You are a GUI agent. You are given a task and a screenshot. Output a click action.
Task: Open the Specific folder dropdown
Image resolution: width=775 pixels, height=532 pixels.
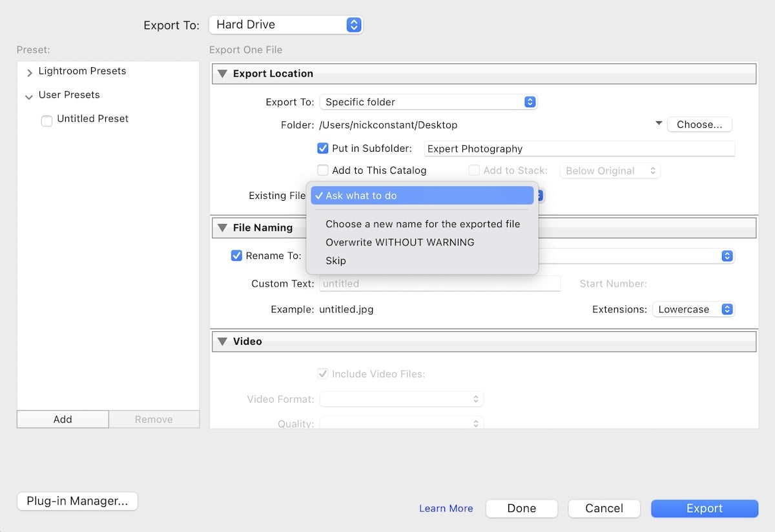coord(429,102)
